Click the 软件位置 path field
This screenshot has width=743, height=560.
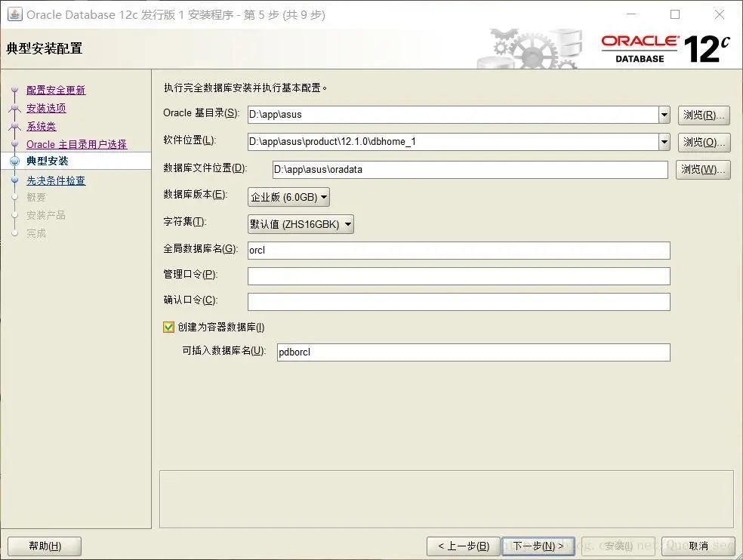tap(453, 142)
